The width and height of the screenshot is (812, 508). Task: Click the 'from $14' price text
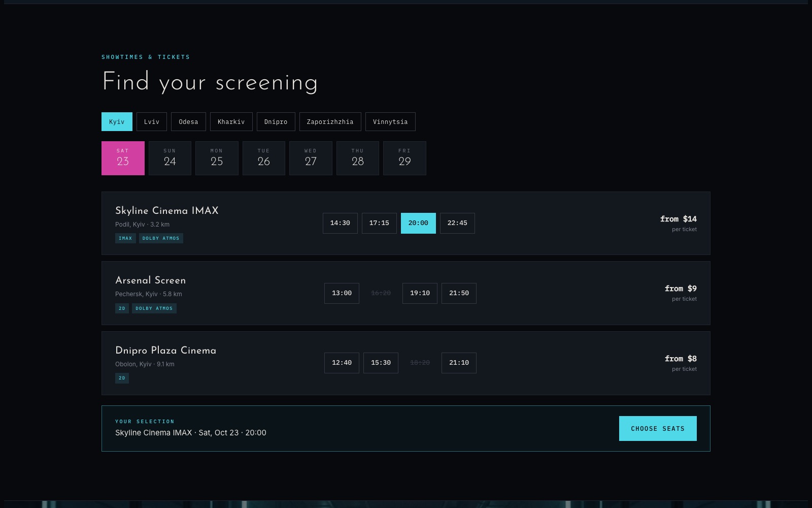pyautogui.click(x=679, y=219)
